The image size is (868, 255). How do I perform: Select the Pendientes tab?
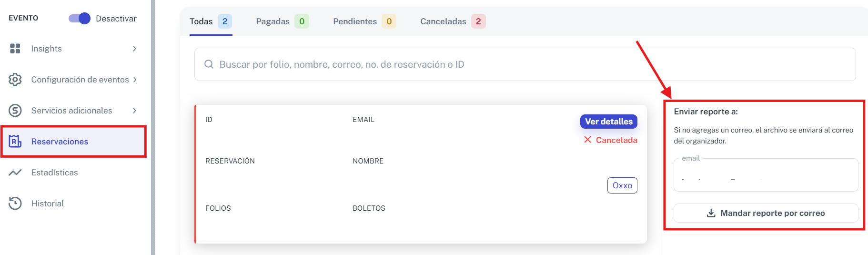[364, 21]
